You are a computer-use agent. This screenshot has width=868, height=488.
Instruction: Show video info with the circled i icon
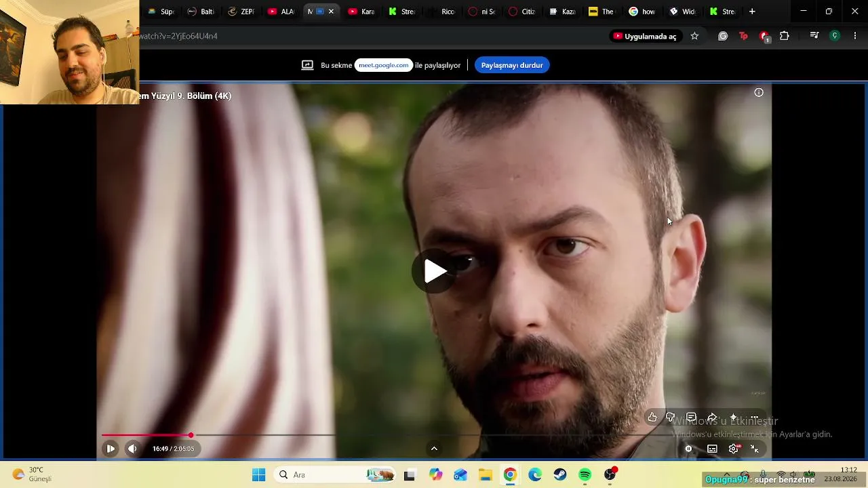(759, 93)
